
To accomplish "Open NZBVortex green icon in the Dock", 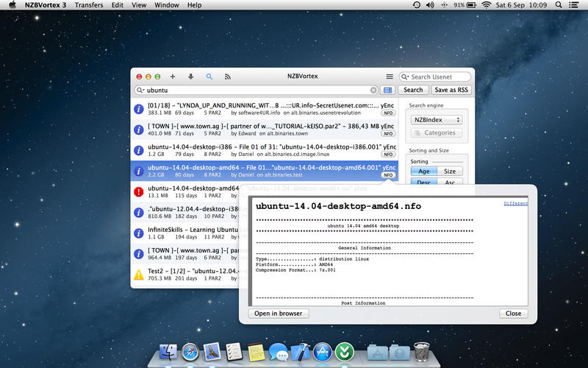I will pos(343,351).
